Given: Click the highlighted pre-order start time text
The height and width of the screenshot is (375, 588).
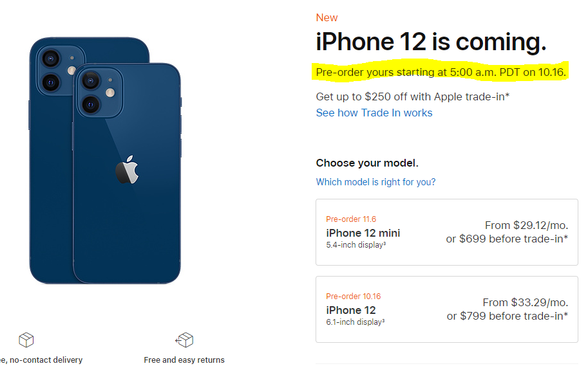Looking at the screenshot, I should pyautogui.click(x=441, y=72).
